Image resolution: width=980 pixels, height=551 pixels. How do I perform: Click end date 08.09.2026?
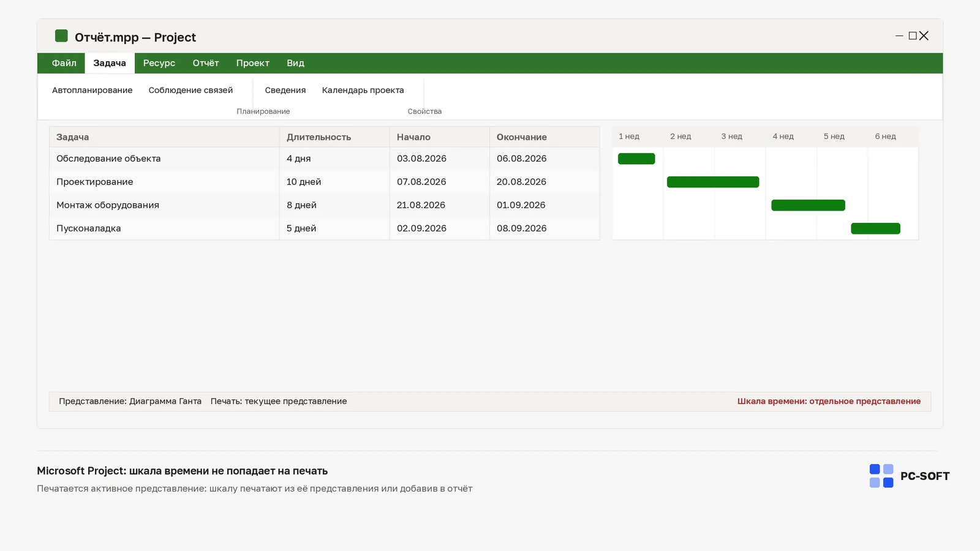(545, 228)
